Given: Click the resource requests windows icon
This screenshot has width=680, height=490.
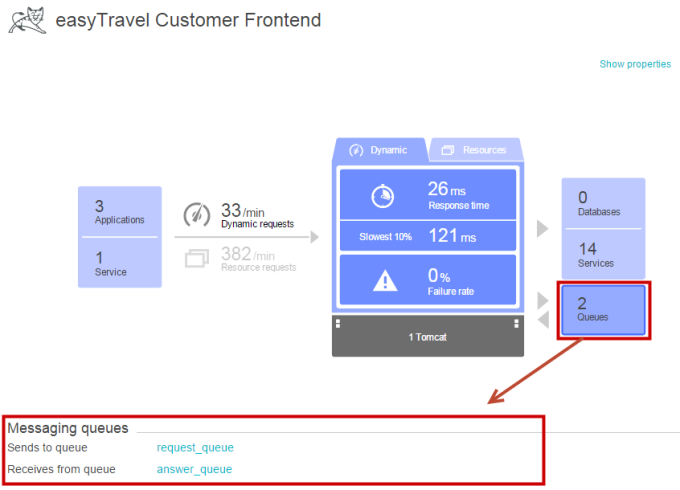Looking at the screenshot, I should pyautogui.click(x=197, y=258).
